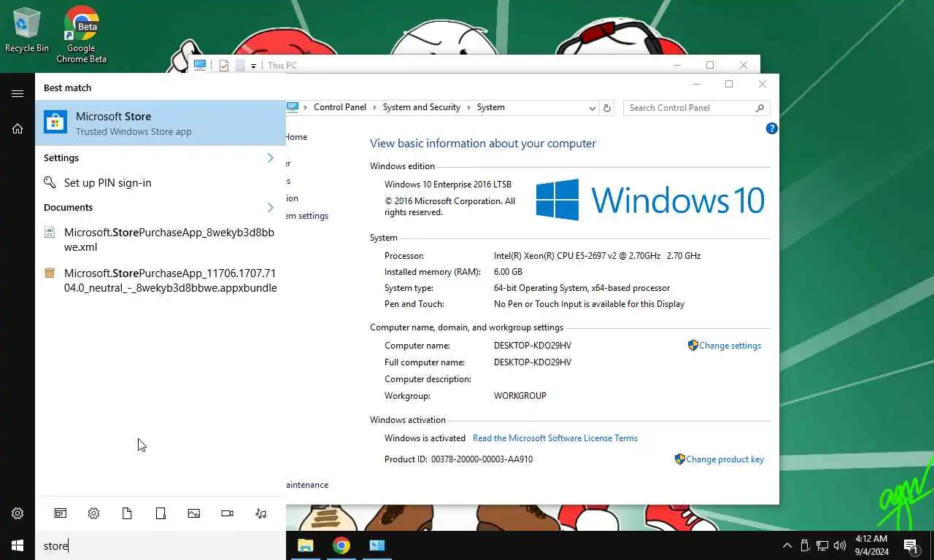934x560 pixels.
Task: Expand the Documents results category
Action: (x=270, y=207)
